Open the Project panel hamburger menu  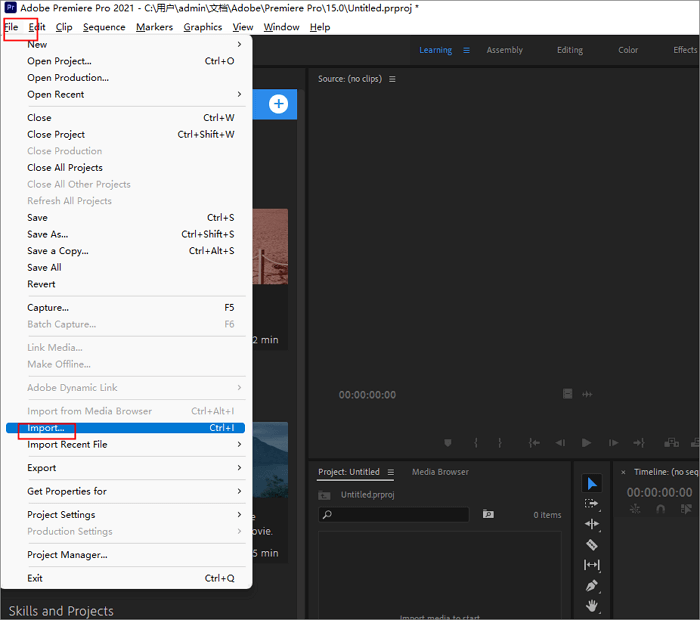coord(391,472)
